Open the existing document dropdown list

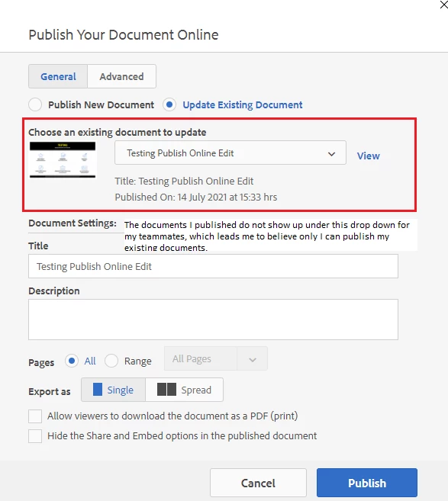click(x=230, y=153)
